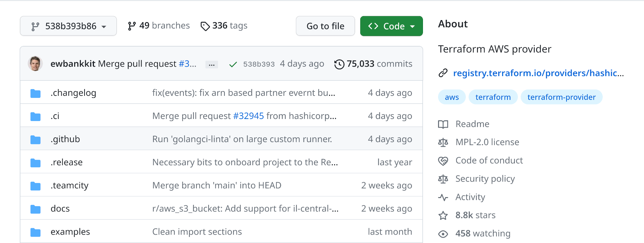This screenshot has height=243, width=644.
Task: Open the "Merge branch 'main' into HEAD" commit
Action: point(217,185)
